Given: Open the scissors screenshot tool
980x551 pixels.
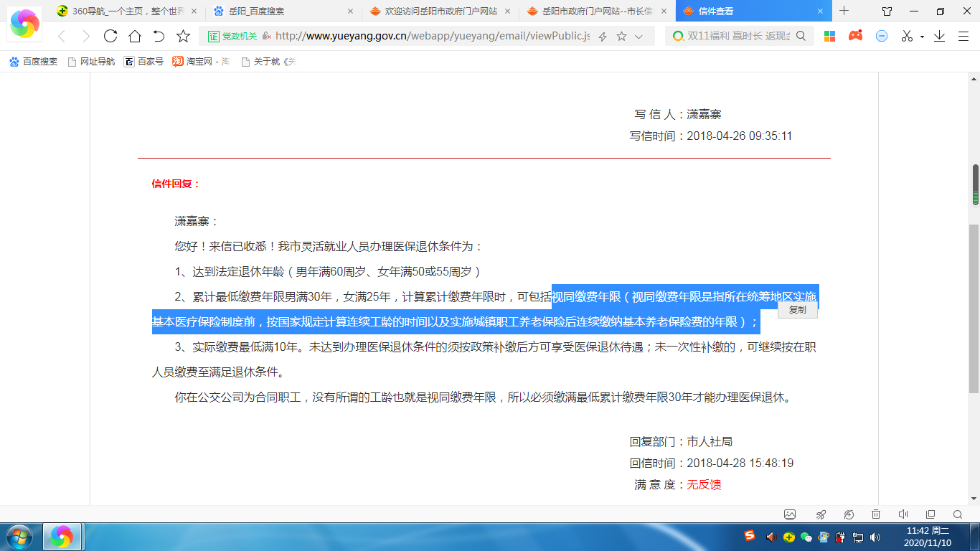Looking at the screenshot, I should (x=907, y=37).
